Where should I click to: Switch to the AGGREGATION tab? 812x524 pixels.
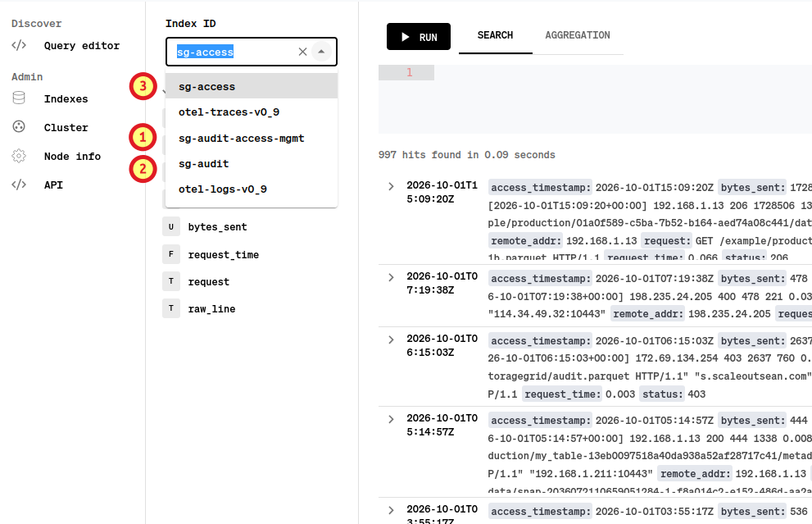(578, 35)
